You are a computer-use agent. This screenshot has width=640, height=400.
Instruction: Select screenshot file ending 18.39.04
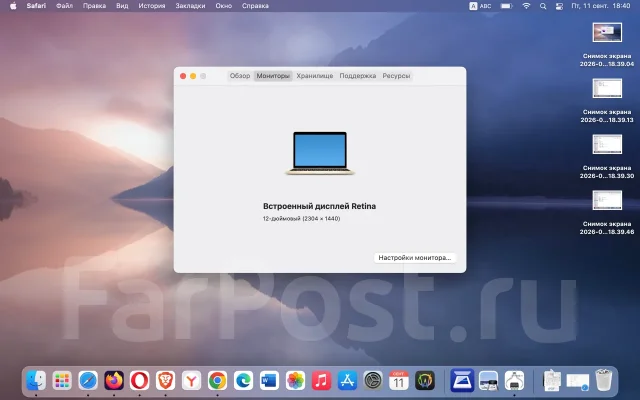click(607, 44)
